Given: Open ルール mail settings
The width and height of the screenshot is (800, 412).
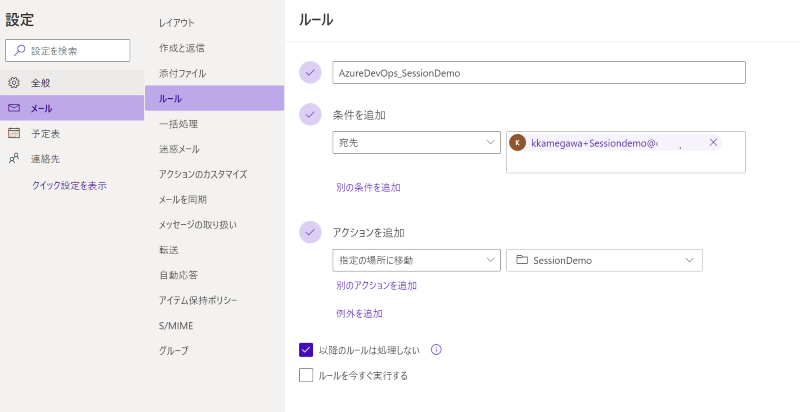Looking at the screenshot, I should point(214,98).
